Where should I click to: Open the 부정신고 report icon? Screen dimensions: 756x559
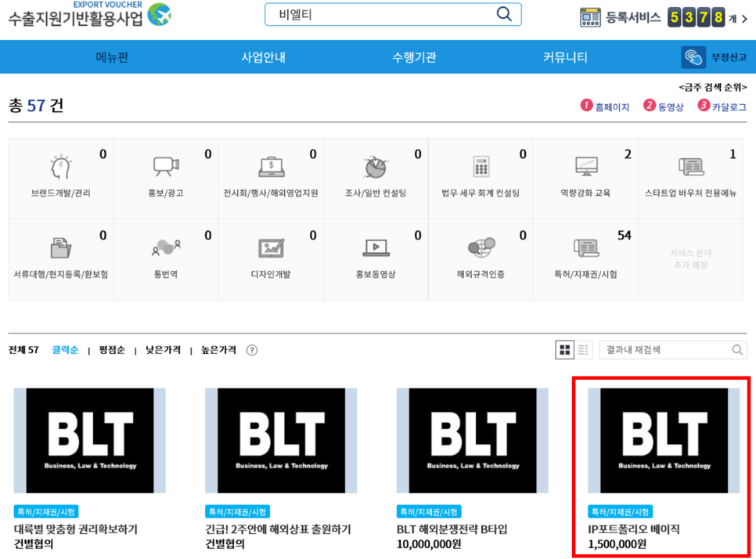tap(694, 56)
